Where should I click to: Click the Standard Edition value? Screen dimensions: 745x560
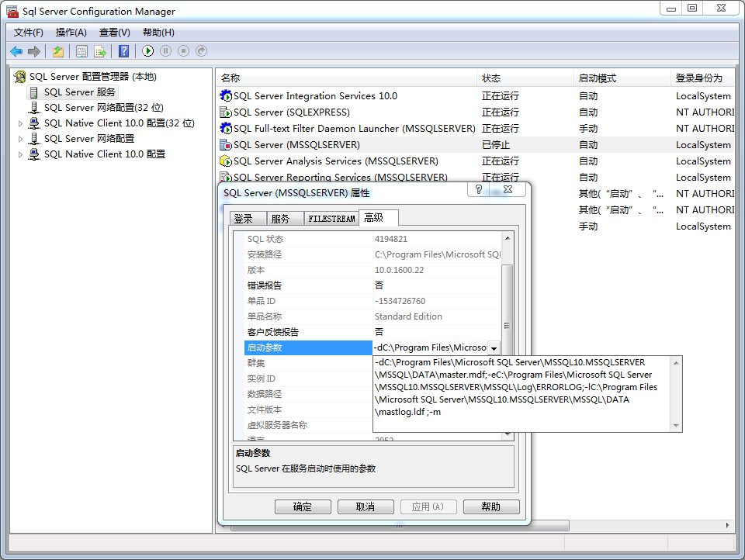coord(408,316)
